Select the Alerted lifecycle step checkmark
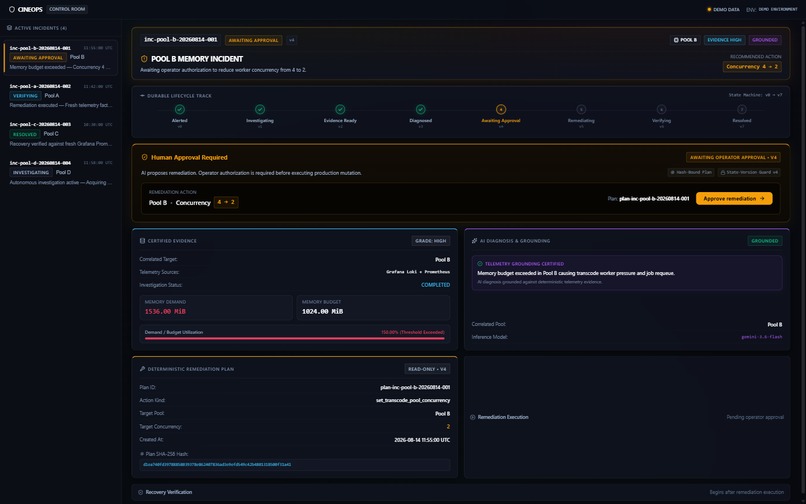This screenshot has width=806, height=504. (179, 109)
